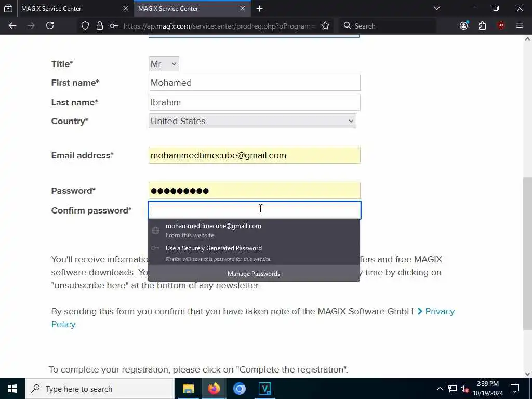Click the Last name field
This screenshot has height=399, width=532.
(255, 102)
